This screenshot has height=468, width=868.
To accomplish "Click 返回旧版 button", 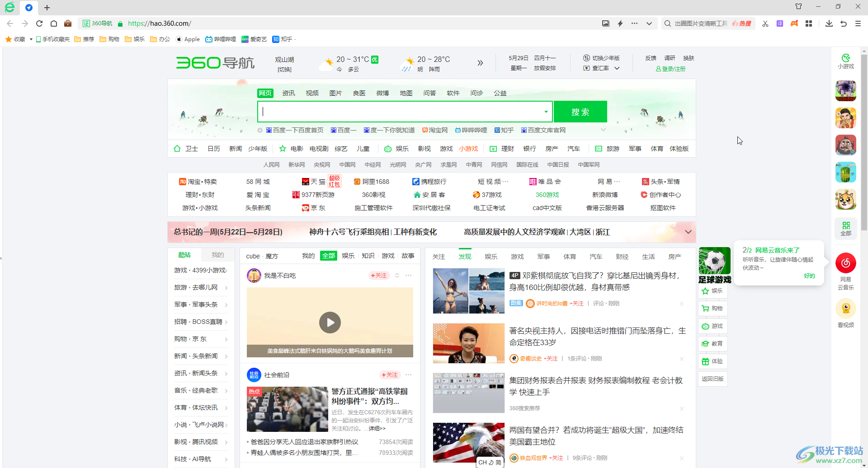I will click(x=713, y=379).
